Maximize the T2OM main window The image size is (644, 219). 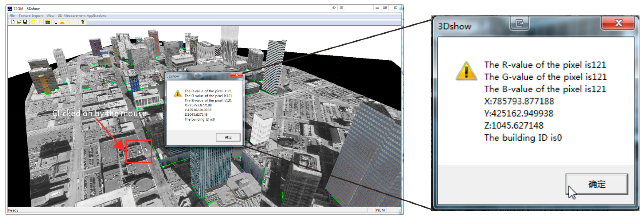point(385,8)
